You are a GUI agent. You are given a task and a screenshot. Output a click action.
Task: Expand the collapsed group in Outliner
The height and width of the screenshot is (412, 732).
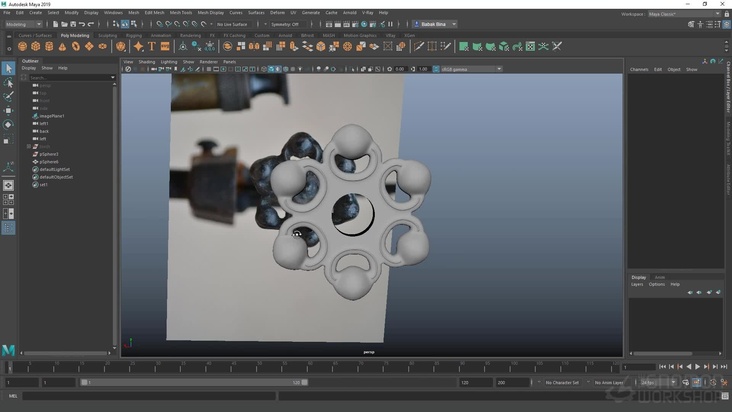point(28,147)
